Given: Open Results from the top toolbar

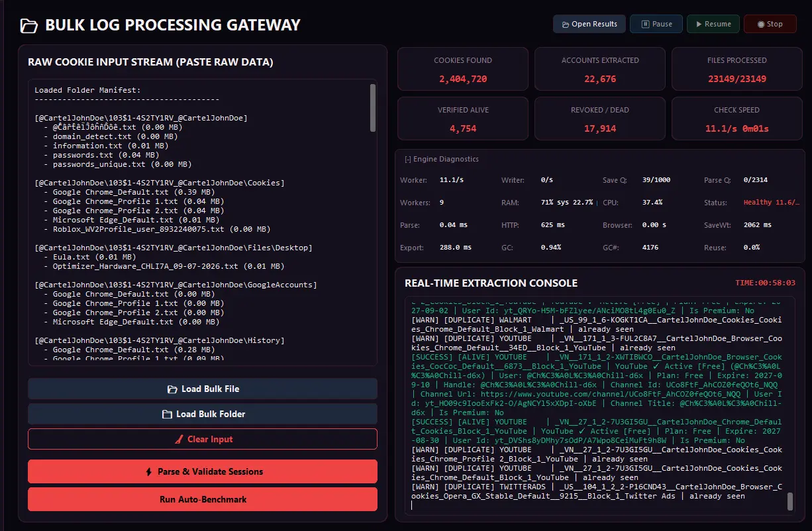Looking at the screenshot, I should point(589,24).
